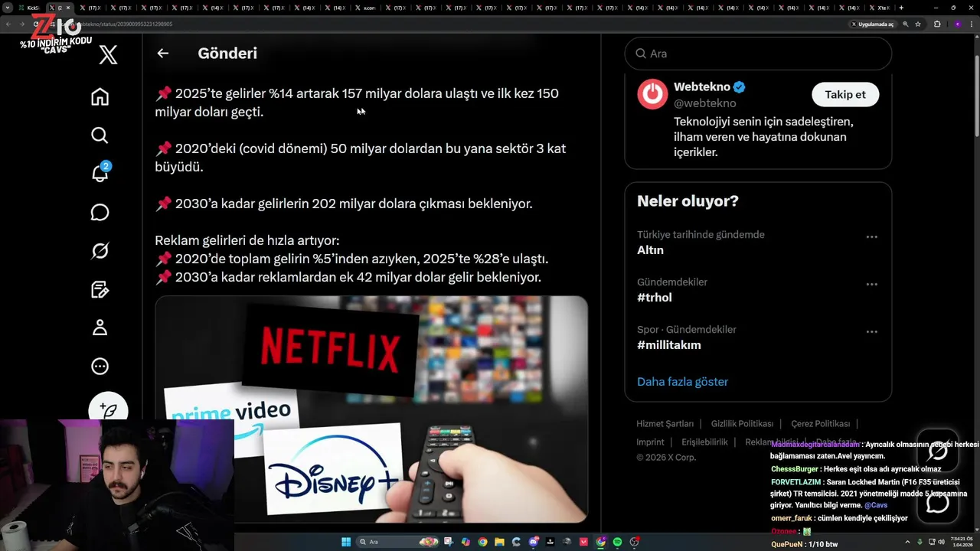980x551 pixels.
Task: Open Chrome icon in the taskbar
Action: pos(482,542)
